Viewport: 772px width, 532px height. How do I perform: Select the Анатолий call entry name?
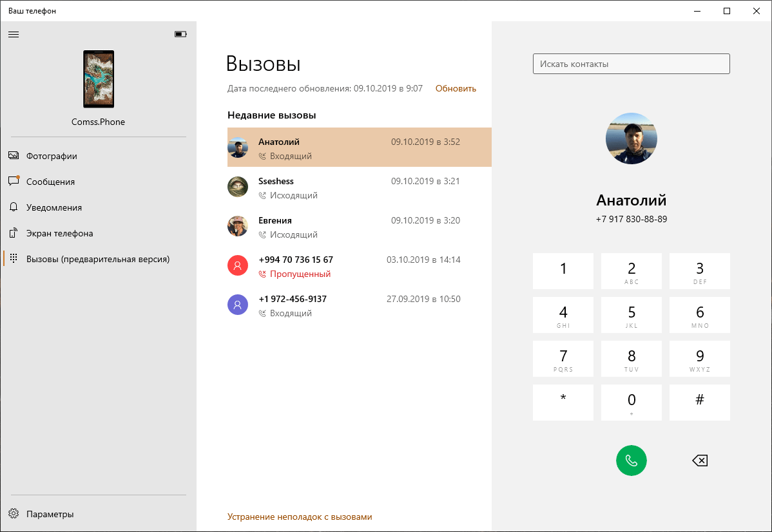tap(278, 142)
